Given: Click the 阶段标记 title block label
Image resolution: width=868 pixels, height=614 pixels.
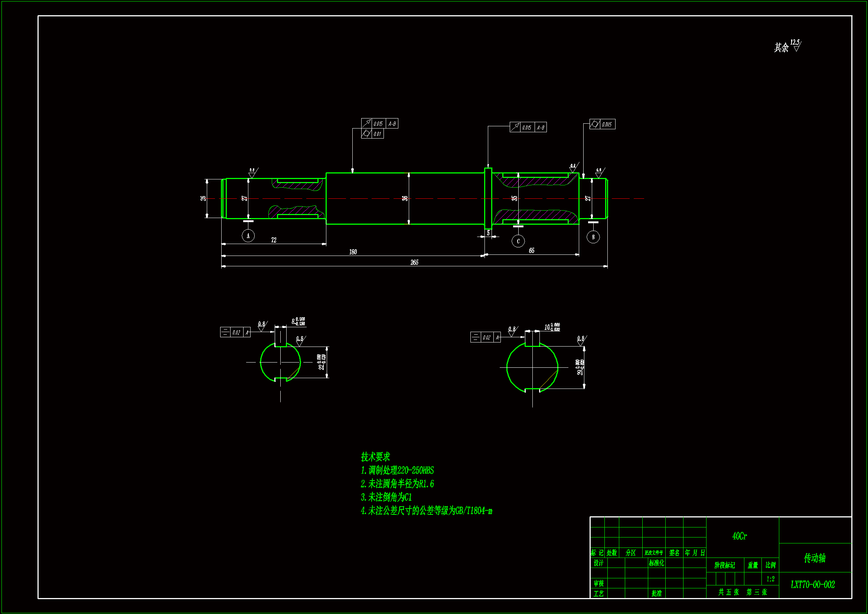Looking at the screenshot, I should [725, 565].
